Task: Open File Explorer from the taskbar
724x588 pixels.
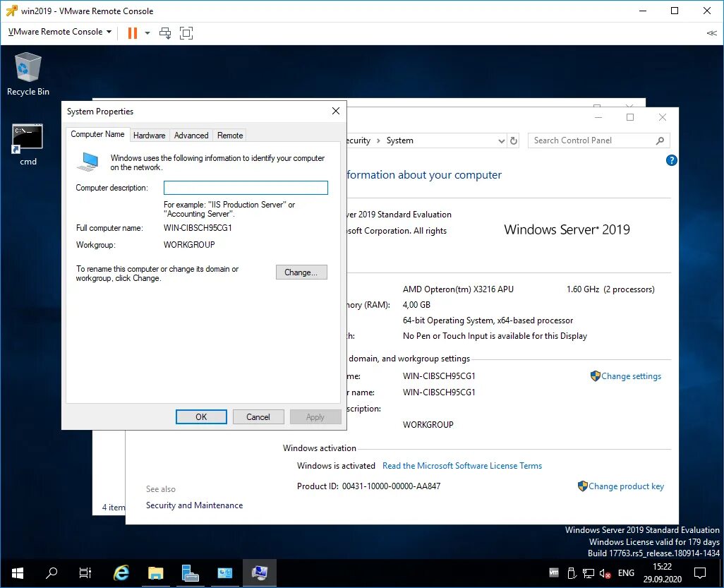Action: [x=155, y=573]
